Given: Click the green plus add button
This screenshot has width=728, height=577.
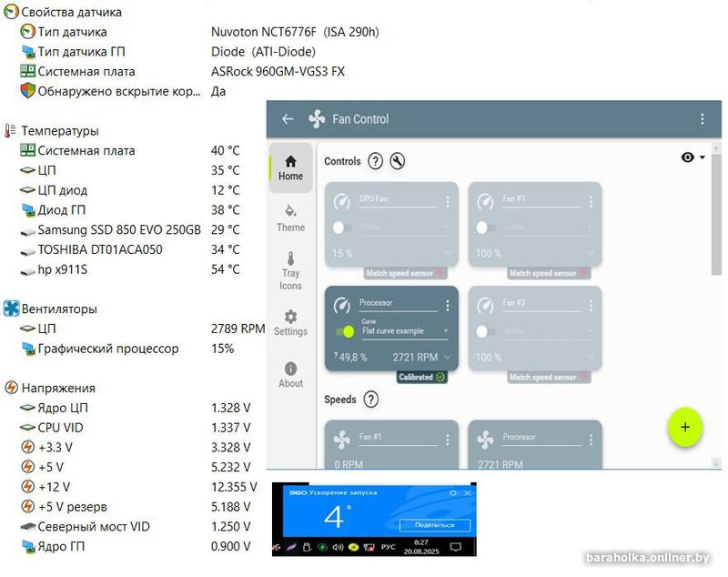Looking at the screenshot, I should 685,427.
